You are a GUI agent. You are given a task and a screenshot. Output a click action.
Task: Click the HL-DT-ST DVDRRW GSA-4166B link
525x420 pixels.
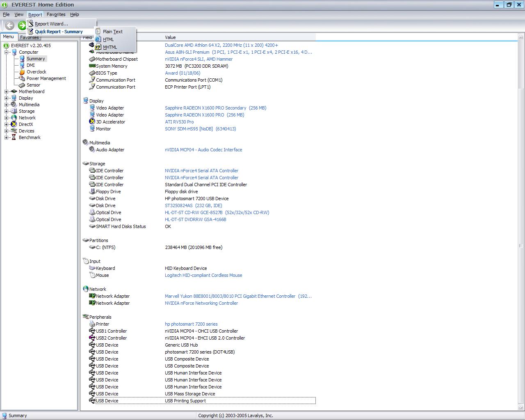pyautogui.click(x=196, y=219)
